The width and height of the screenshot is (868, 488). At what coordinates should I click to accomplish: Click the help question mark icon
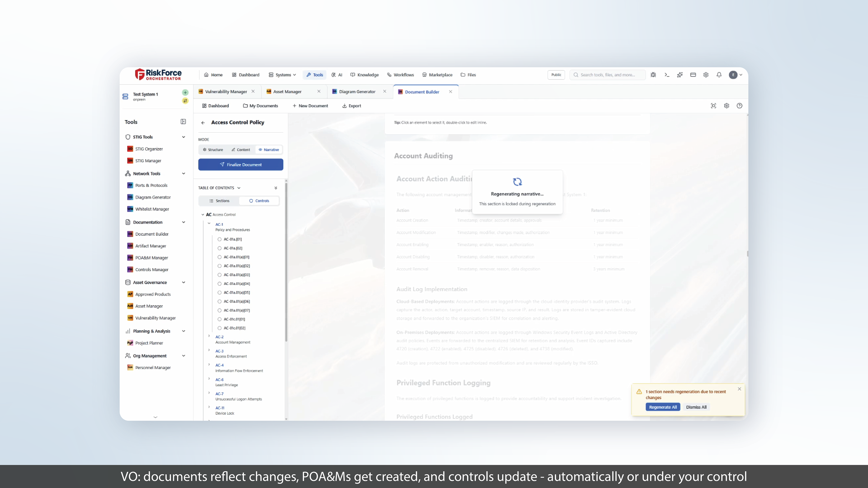[x=739, y=106]
